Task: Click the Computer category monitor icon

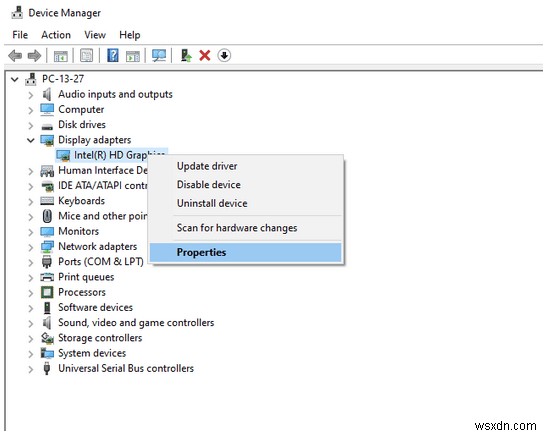Action: tap(47, 110)
